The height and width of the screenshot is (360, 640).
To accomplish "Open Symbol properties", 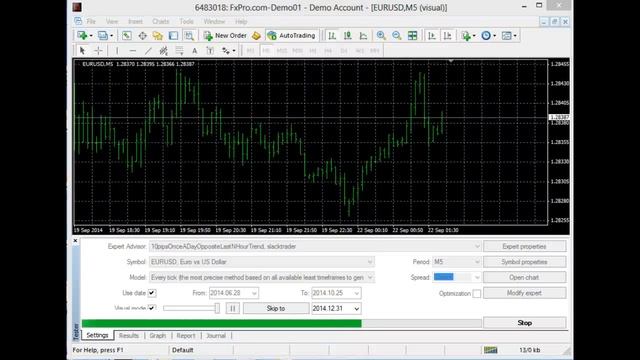I will pyautogui.click(x=524, y=262).
